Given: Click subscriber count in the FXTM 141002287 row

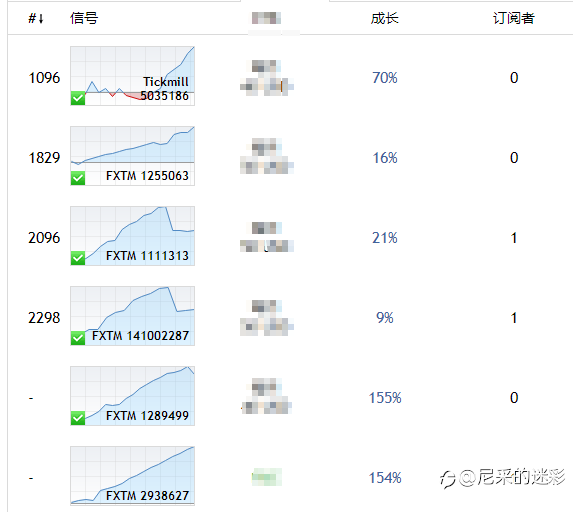Looking at the screenshot, I should (x=514, y=318).
